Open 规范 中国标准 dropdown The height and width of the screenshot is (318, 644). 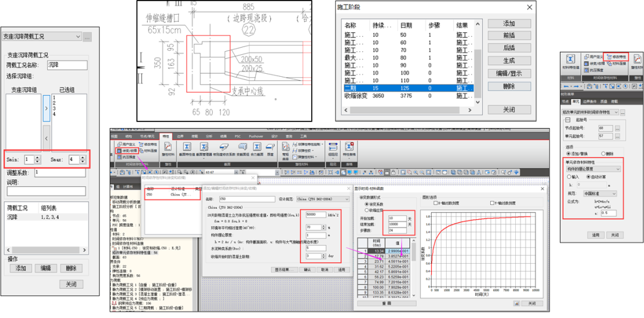point(600,194)
